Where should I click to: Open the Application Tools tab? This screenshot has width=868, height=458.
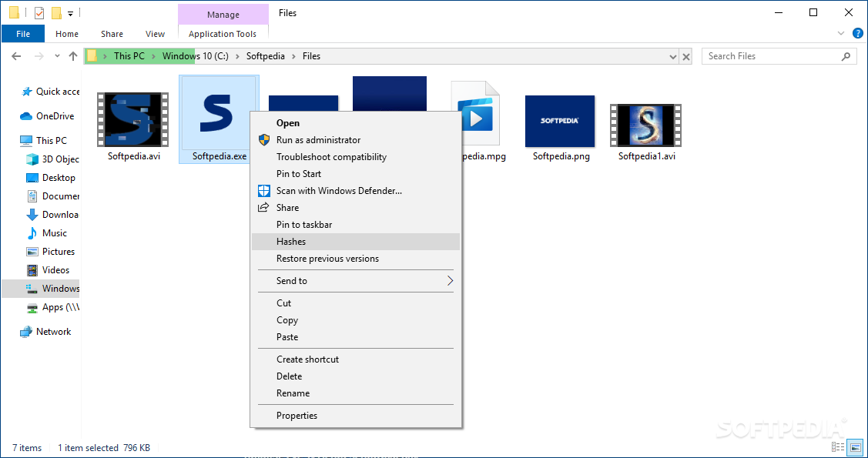click(223, 34)
